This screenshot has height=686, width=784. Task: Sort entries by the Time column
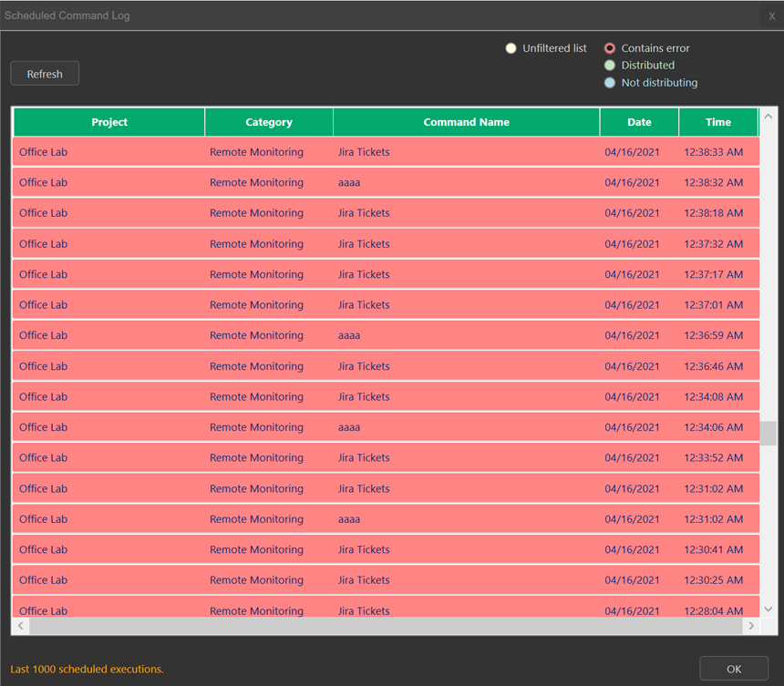point(717,122)
